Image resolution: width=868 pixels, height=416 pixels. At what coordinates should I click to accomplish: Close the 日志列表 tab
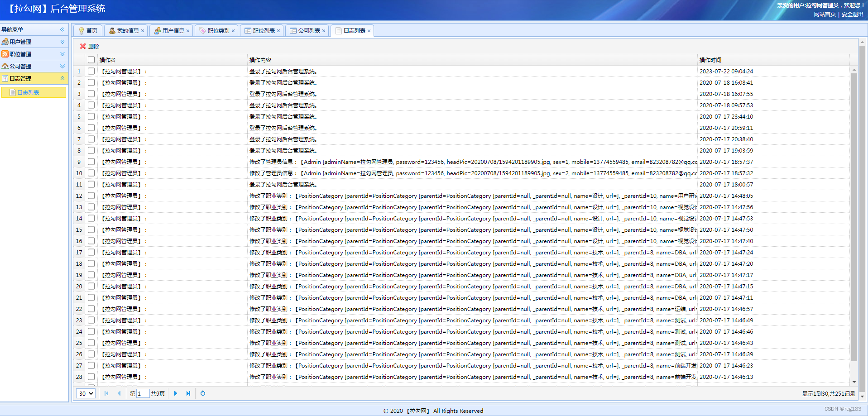coord(369,31)
